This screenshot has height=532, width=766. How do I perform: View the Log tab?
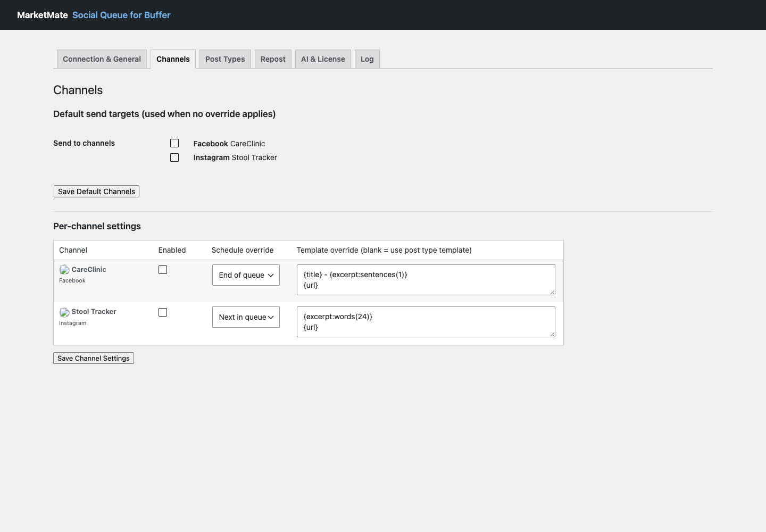coord(367,59)
